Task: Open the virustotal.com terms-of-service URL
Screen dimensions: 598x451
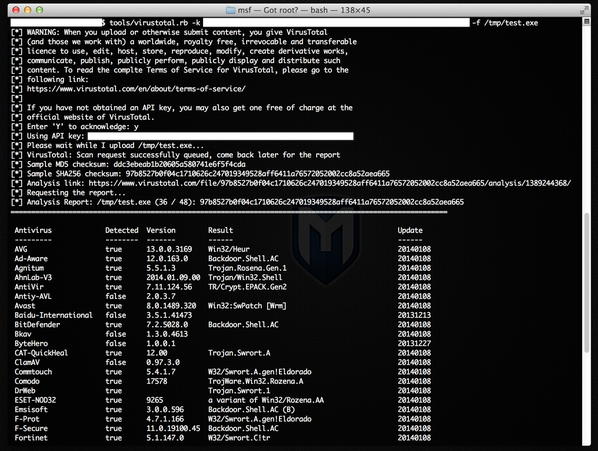Action: (x=136, y=89)
